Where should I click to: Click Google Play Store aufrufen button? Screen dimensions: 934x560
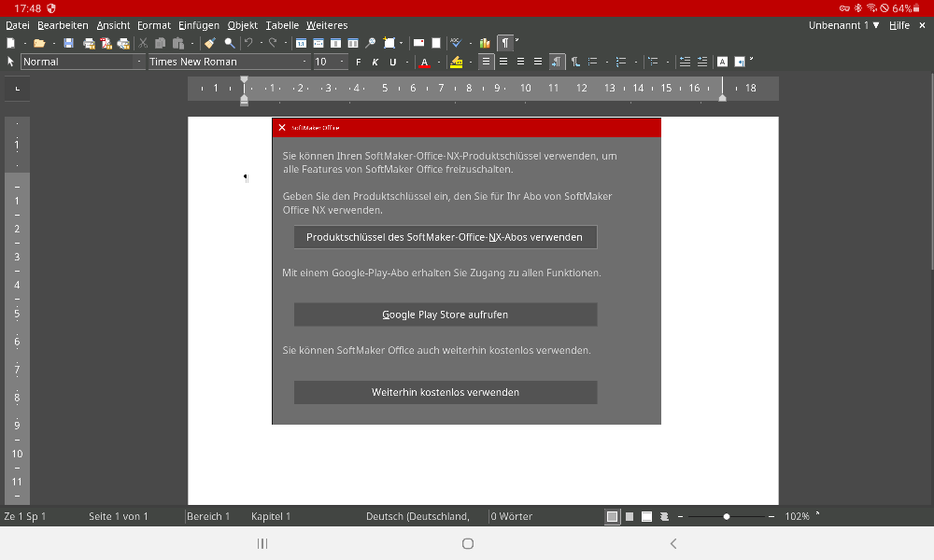(x=446, y=315)
